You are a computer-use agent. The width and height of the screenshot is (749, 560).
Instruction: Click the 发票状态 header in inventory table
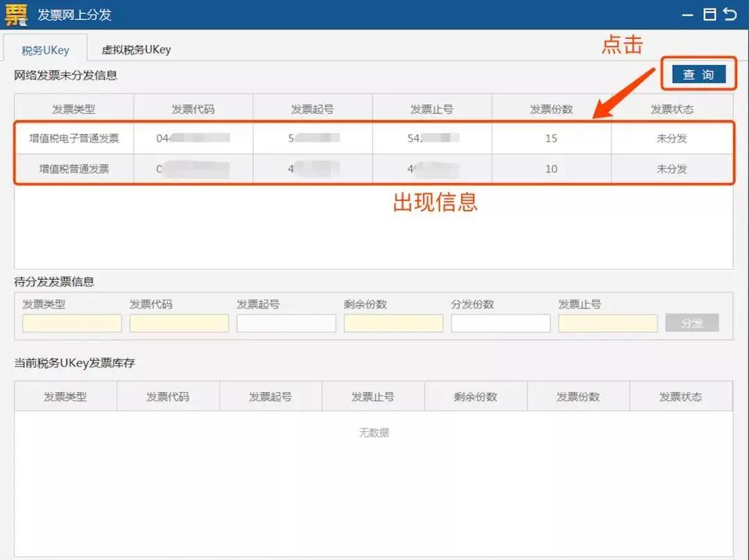(680, 396)
